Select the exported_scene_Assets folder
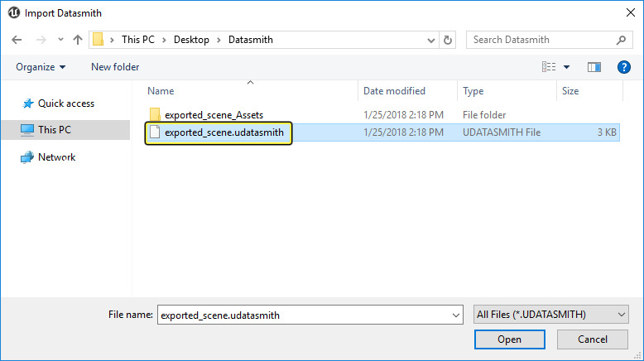Viewport: 644px width, 361px height. (214, 115)
